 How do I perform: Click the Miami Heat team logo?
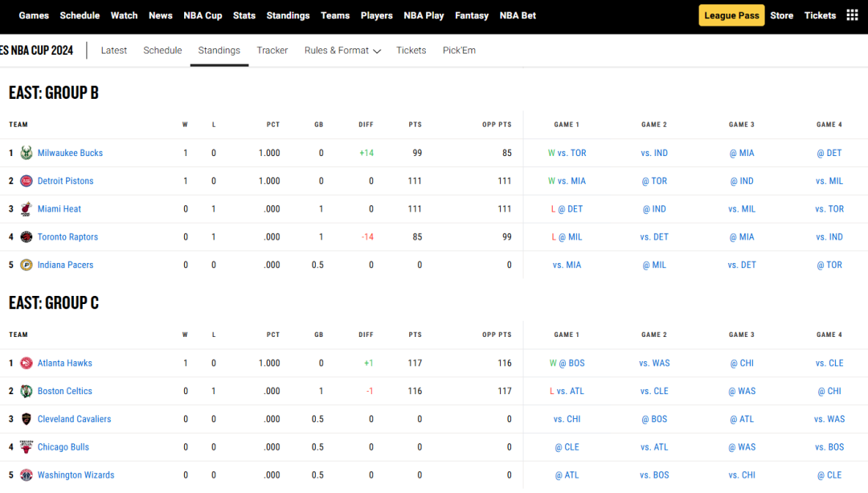[26, 209]
